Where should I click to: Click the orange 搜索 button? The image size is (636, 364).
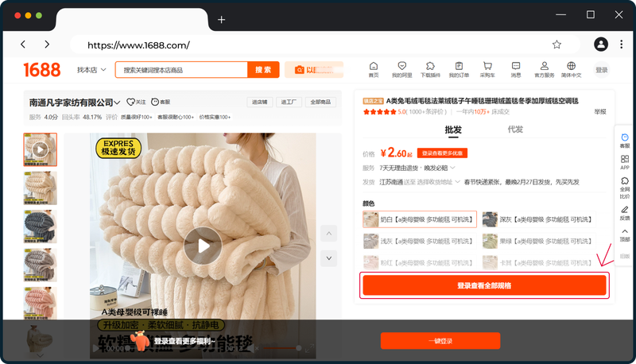(x=263, y=70)
